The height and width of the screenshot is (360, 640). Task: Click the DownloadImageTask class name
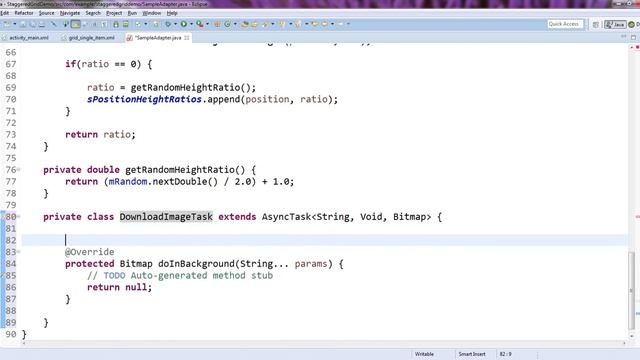(x=166, y=217)
